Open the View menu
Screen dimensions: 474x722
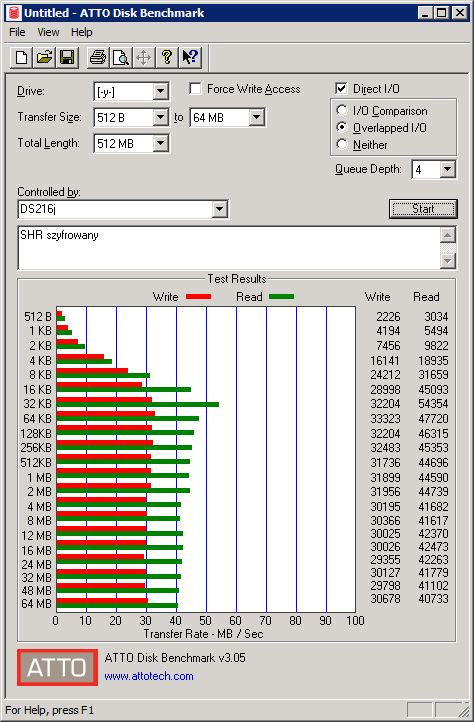coord(48,32)
